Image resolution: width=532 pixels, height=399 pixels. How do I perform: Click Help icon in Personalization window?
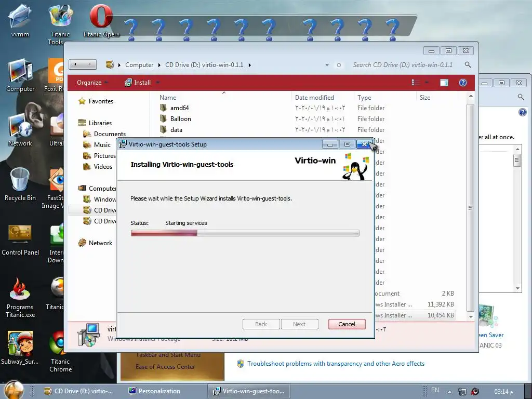523,112
